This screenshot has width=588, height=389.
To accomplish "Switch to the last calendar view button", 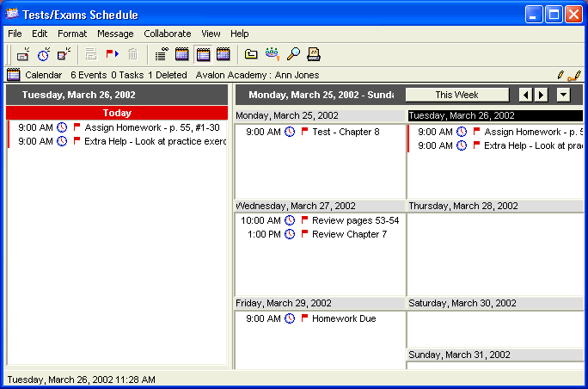I will (x=224, y=54).
